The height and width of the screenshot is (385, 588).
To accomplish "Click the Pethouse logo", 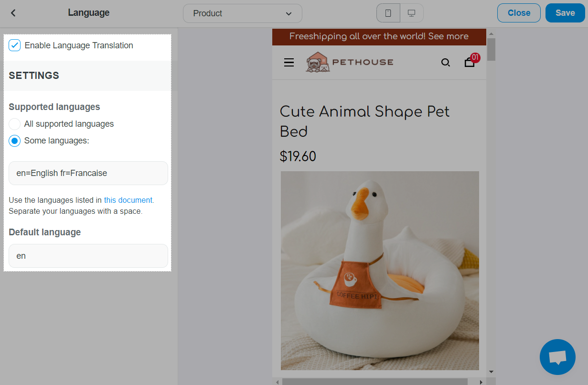I will coord(350,62).
